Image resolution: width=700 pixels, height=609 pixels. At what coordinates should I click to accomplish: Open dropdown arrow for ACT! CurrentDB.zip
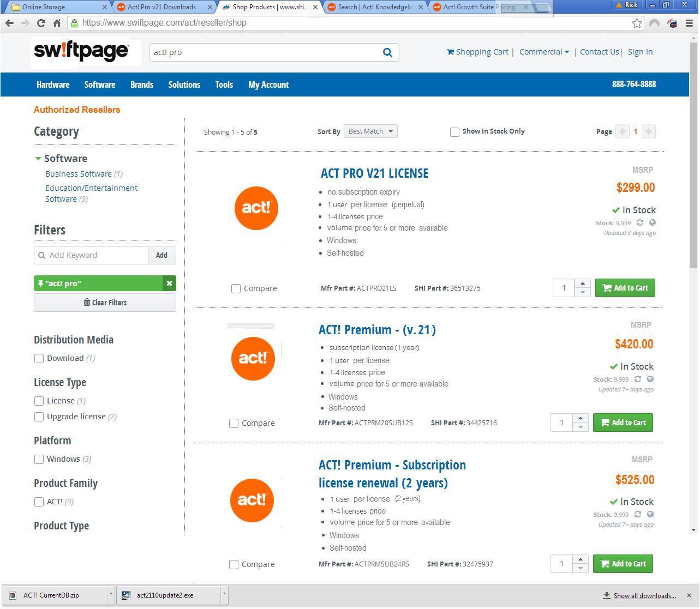pos(111,595)
